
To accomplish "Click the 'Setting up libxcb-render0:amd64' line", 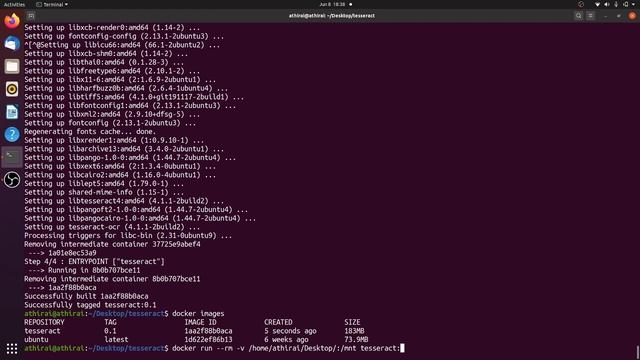I will tap(112, 28).
